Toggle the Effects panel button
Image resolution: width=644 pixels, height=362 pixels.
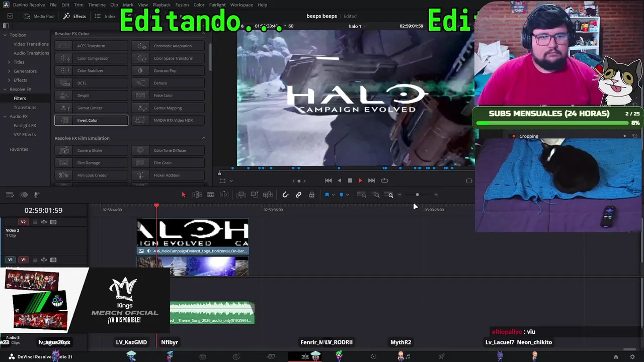coord(74,16)
